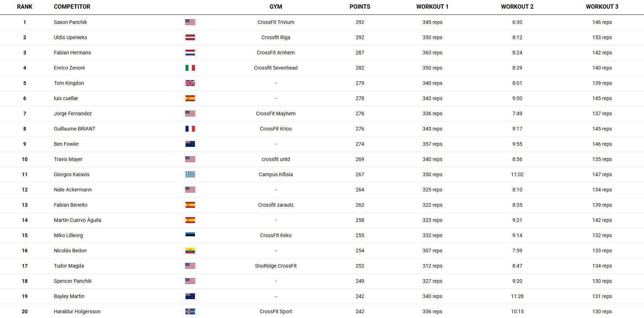Click the WORKOUT 1 column header
The height and width of the screenshot is (318, 644).
pos(432,7)
